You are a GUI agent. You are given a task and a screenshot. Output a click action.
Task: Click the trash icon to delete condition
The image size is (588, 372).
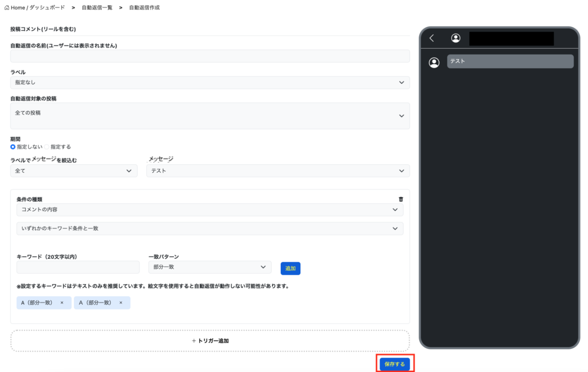pos(401,199)
